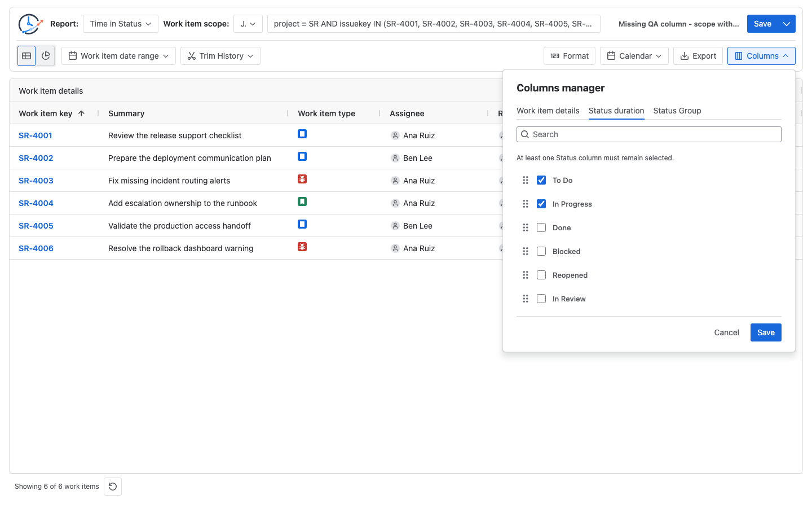Click the Time in Status app logo
Image resolution: width=812 pixels, height=508 pixels.
coord(30,24)
